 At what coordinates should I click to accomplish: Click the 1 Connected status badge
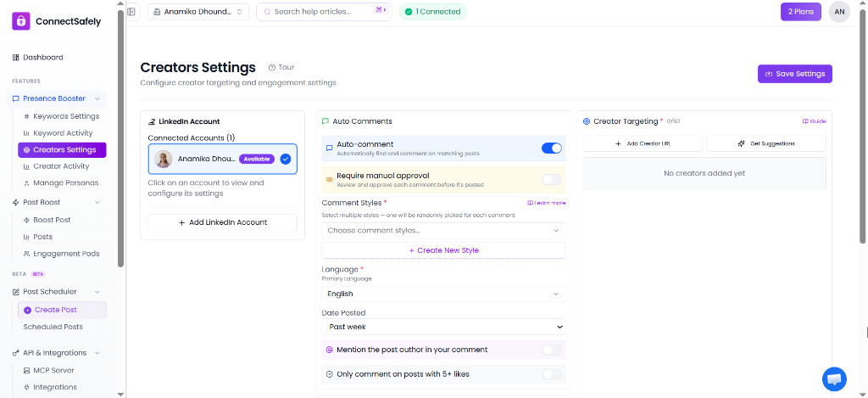click(433, 12)
